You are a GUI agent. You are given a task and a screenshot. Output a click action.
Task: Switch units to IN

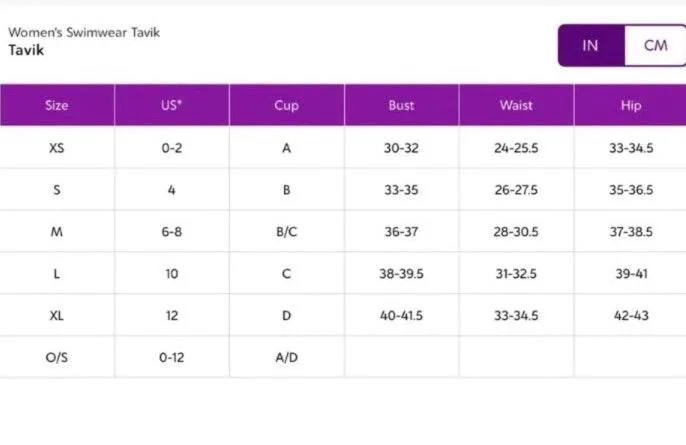pos(590,46)
